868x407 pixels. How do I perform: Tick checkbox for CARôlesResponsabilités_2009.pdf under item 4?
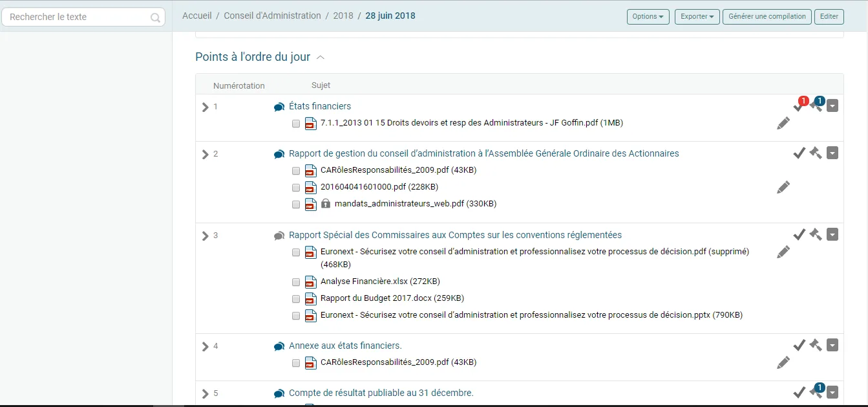295,363
